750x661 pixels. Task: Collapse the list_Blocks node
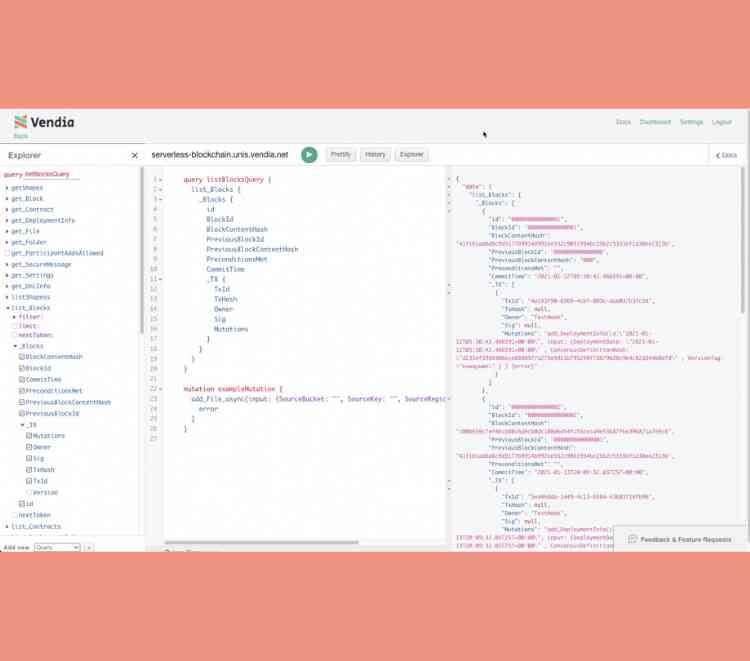pos(8,308)
